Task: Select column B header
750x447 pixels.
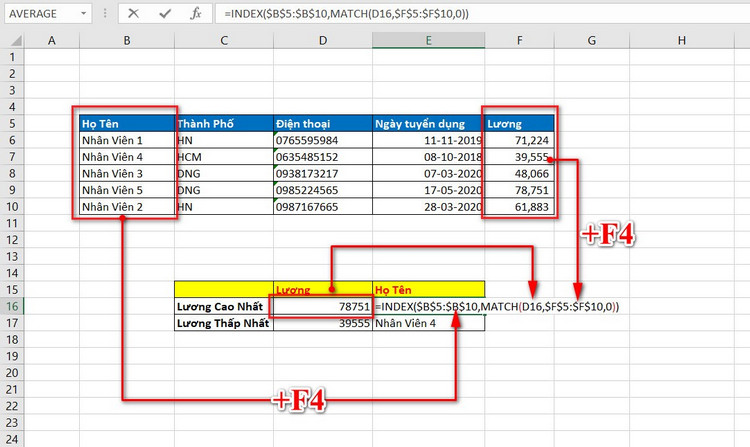Action: 127,41
